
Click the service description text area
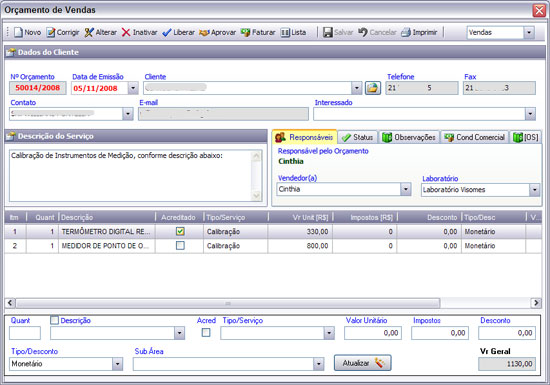[x=130, y=176]
